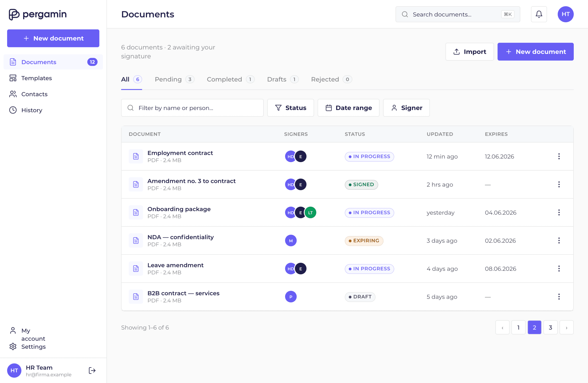
Task: Click the EXPIRING status badge
Action: 364,241
